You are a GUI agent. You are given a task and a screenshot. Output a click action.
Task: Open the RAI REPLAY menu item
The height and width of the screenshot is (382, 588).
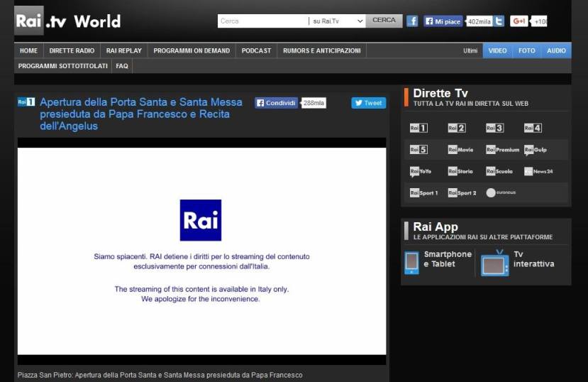point(124,51)
